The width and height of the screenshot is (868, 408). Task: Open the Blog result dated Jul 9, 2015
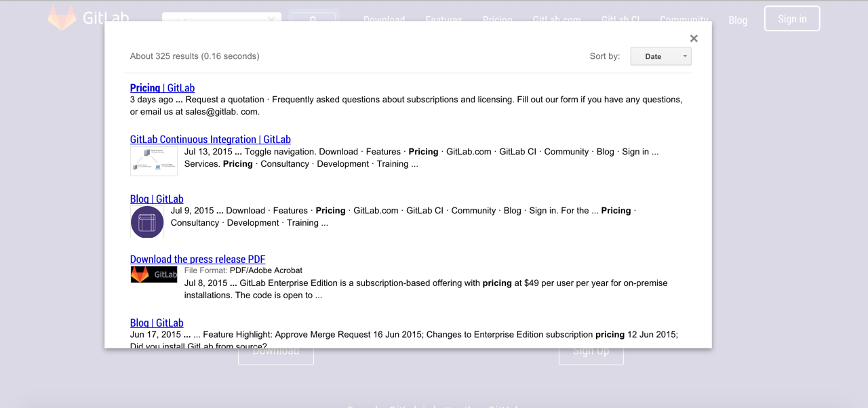157,199
